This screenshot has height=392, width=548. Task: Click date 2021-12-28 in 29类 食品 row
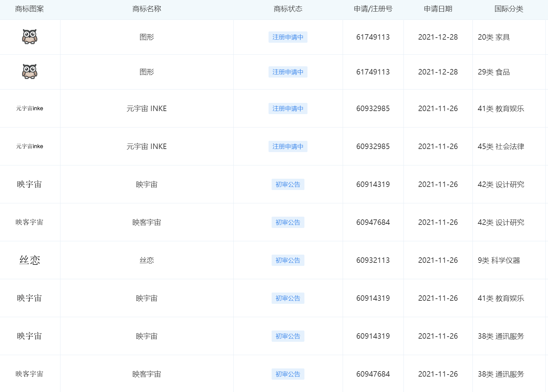point(438,72)
